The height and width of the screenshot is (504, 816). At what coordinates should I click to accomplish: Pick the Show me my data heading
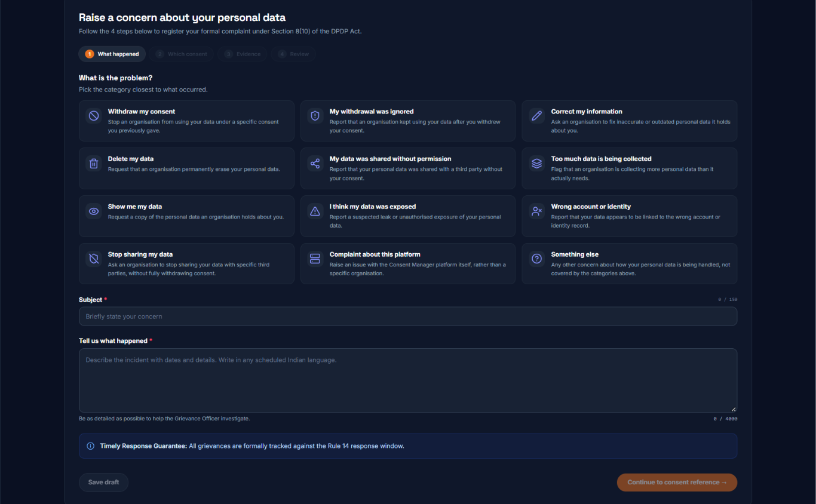[135, 207]
